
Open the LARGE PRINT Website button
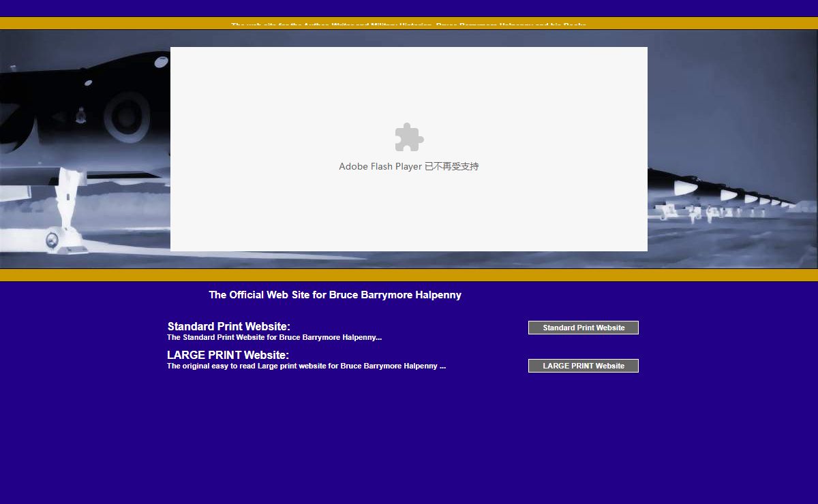[x=584, y=366]
